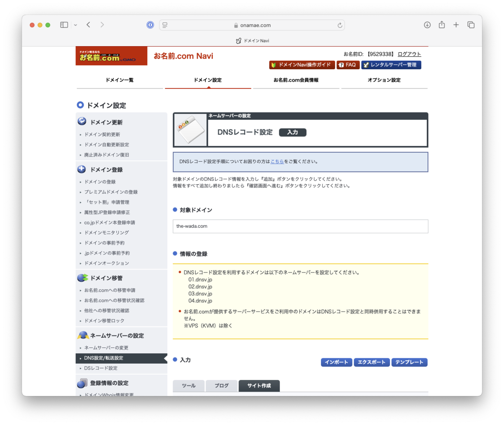The image size is (504, 425).
Task: Toggle the Safari sidebar icon
Action: (64, 25)
